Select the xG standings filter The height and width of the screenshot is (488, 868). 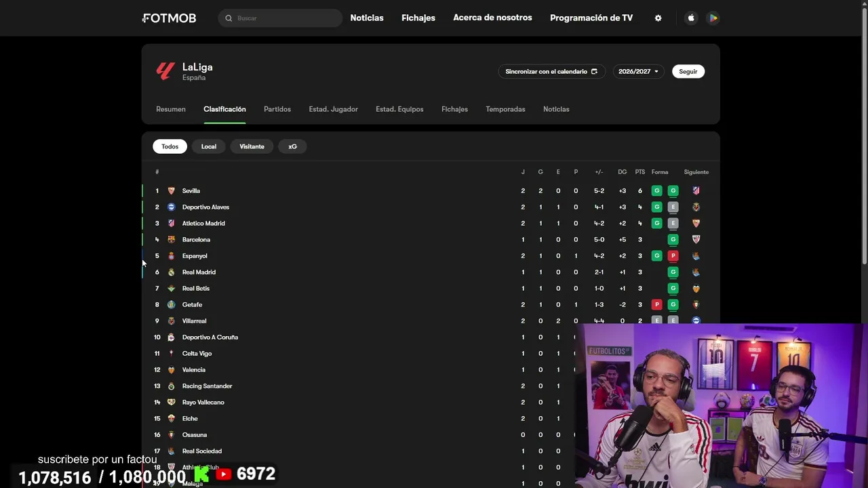click(x=292, y=146)
